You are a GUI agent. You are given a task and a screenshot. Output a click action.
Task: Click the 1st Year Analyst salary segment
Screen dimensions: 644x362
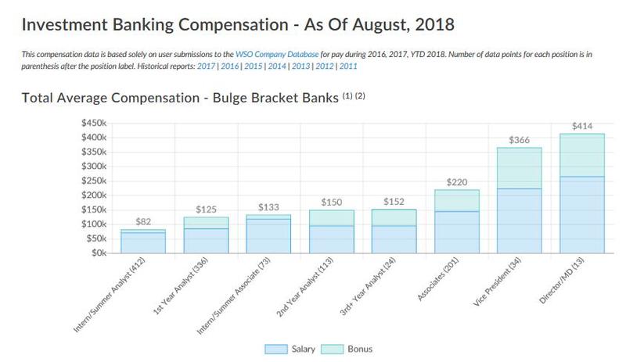pyautogui.click(x=206, y=240)
